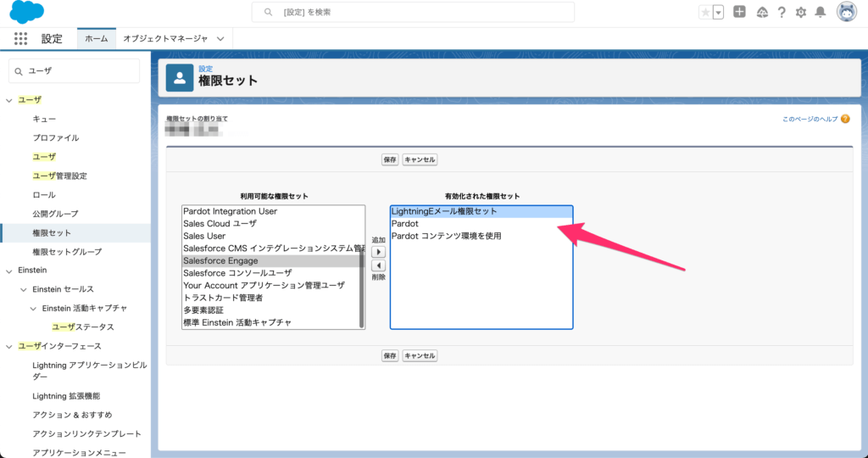Open the notifications bell
Screen dimensions: 868x458
click(x=821, y=12)
